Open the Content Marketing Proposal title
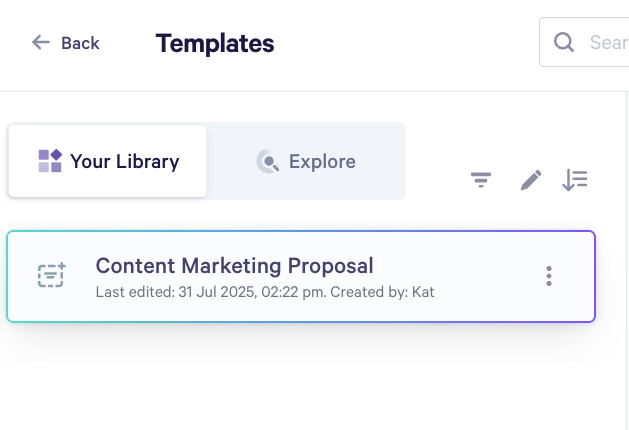 [234, 266]
